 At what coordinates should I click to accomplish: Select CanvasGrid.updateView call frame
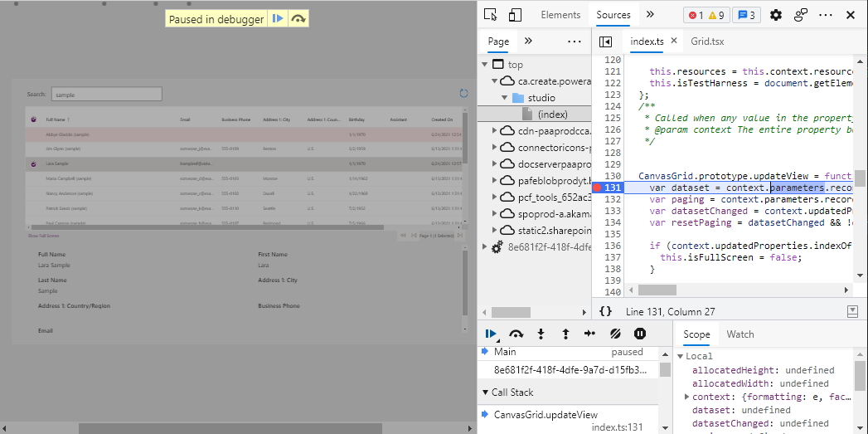[x=569, y=421]
